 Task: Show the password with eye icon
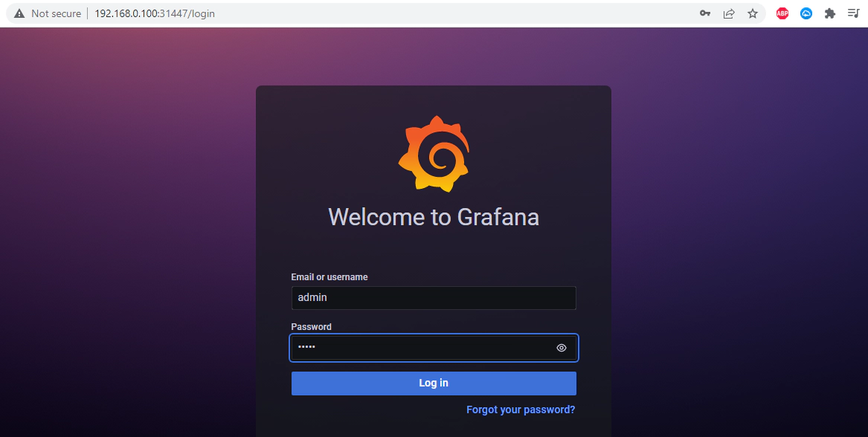(562, 348)
